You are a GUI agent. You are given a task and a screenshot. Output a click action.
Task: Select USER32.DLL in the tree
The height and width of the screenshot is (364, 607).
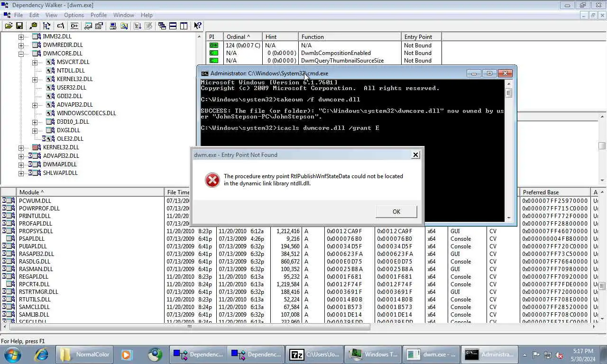(72, 88)
